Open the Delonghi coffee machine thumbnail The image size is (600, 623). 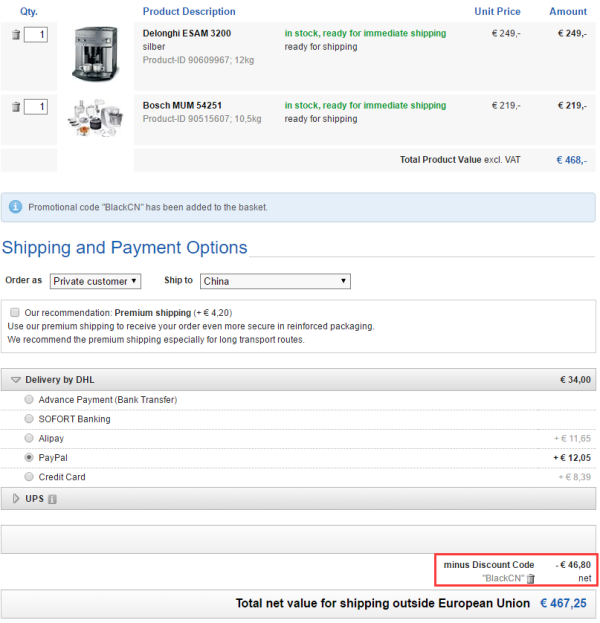[x=95, y=54]
